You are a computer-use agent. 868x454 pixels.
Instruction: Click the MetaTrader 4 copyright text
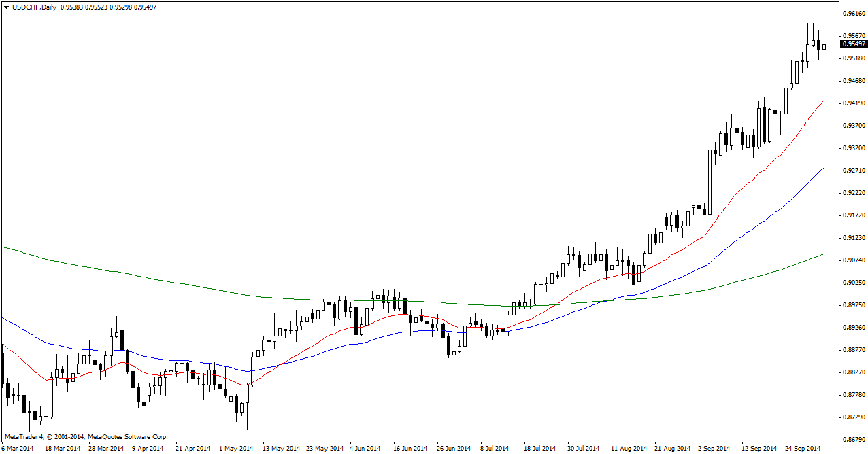pos(86,436)
